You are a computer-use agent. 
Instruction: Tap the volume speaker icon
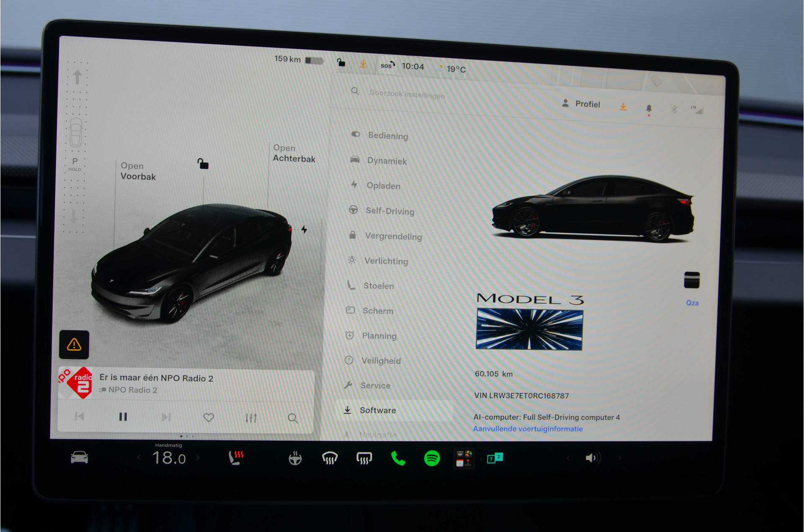(x=593, y=458)
